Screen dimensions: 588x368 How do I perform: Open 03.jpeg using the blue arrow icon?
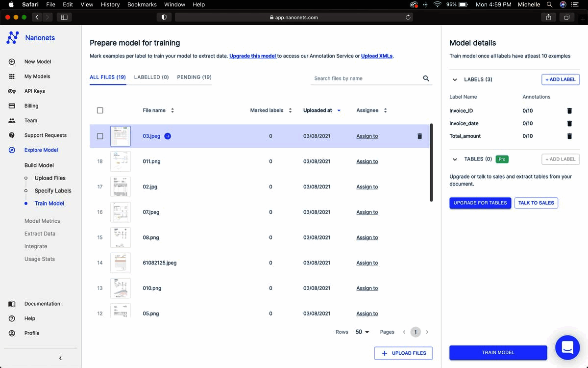click(168, 136)
